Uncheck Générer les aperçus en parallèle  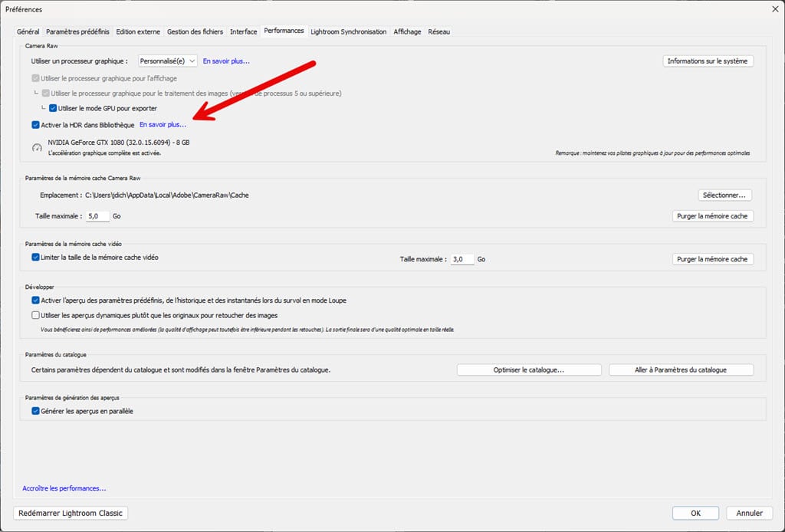click(x=35, y=411)
